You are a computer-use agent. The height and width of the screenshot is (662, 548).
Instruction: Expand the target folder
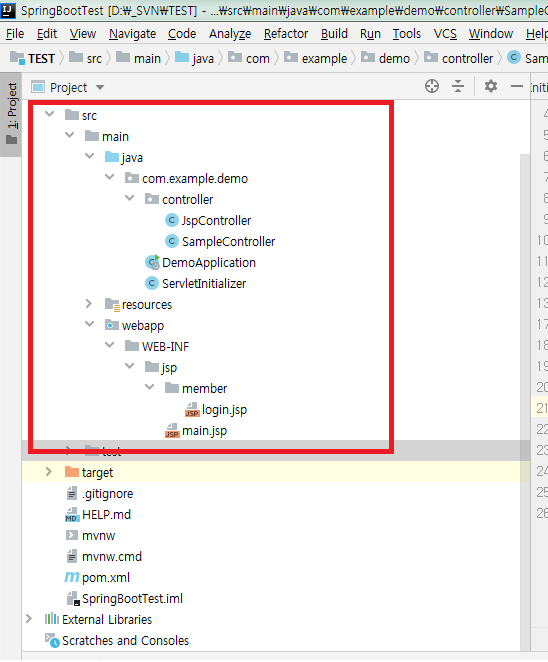[x=49, y=472]
